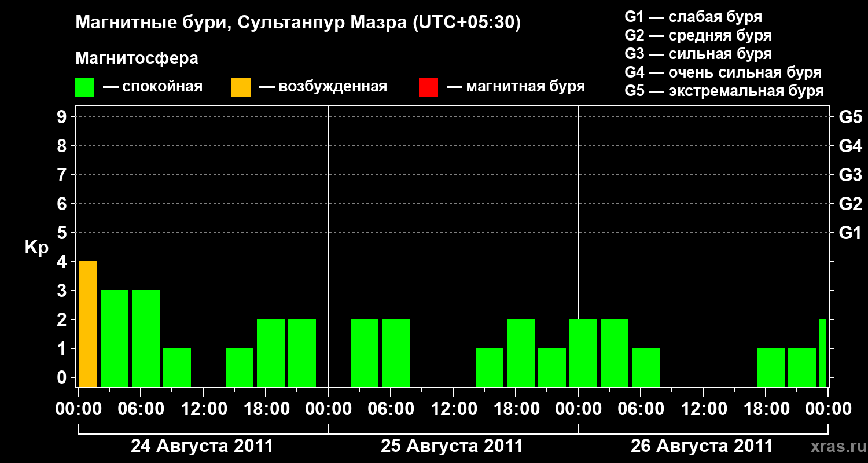Click the '26 Августа 2011' date label
Image resolution: width=868 pixels, height=463 pixels.
tap(702, 446)
